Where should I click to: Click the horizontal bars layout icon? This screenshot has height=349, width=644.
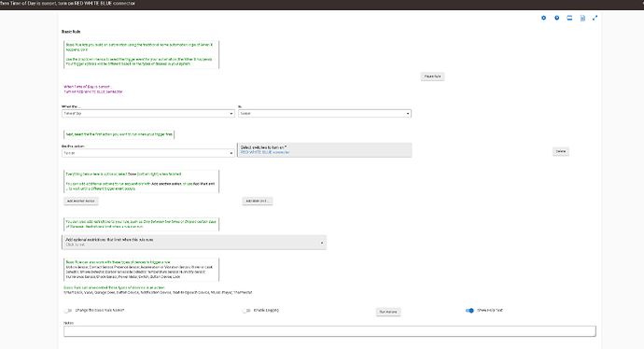(x=569, y=18)
